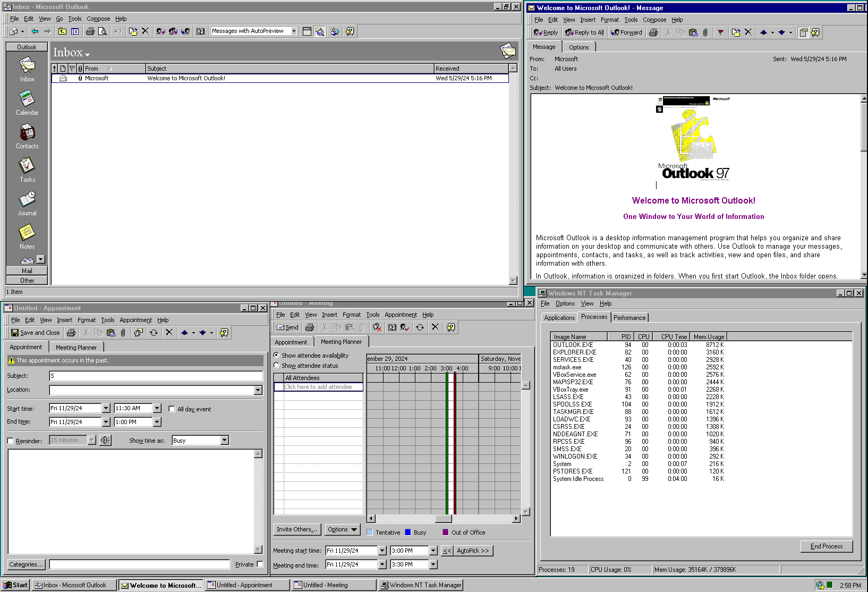The image size is (868, 592).
Task: Print the welcome message from Message toolbar
Action: (x=653, y=32)
